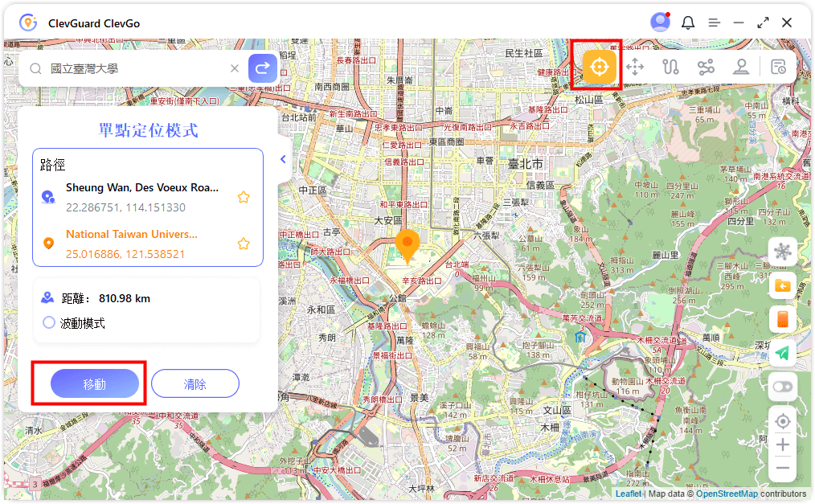Favorite the National Taiwan University star
Screen dimensions: 815x504
point(244,244)
